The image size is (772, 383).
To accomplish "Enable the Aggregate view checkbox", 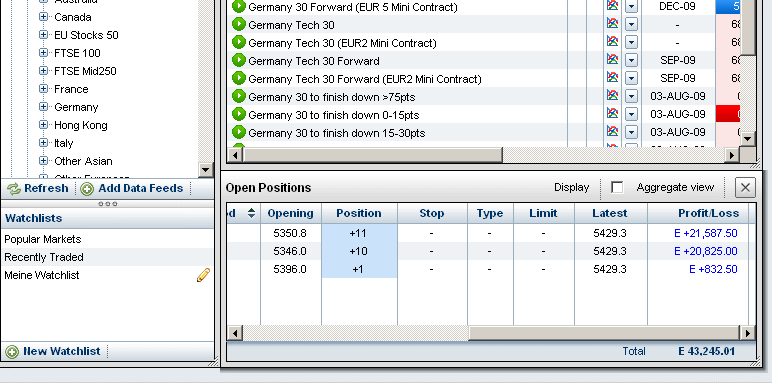I will 617,188.
